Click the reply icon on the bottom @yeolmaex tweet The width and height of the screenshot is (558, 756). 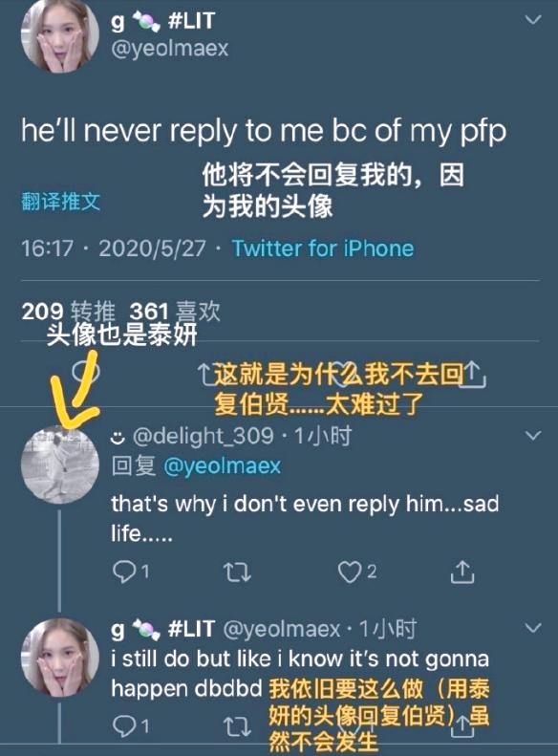point(125,726)
